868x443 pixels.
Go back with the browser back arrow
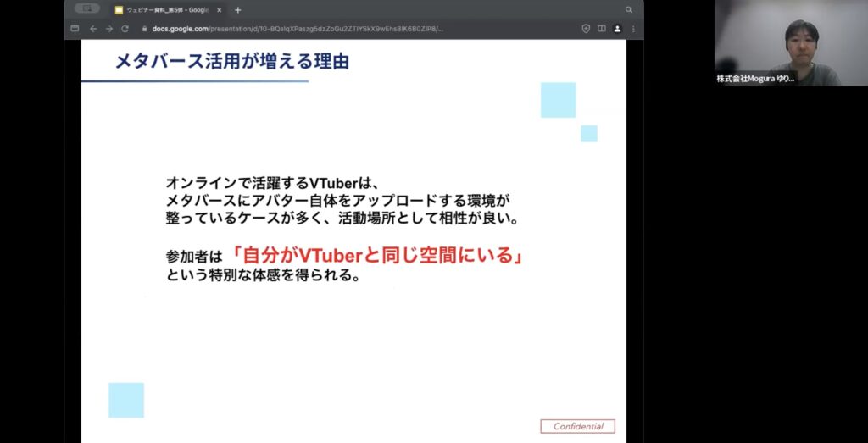tap(93, 29)
